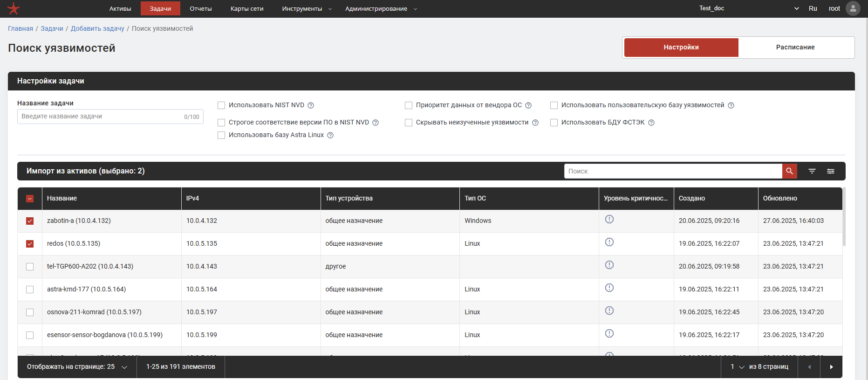Click the root user avatar icon
This screenshot has width=868, height=380.
pyautogui.click(x=853, y=8)
